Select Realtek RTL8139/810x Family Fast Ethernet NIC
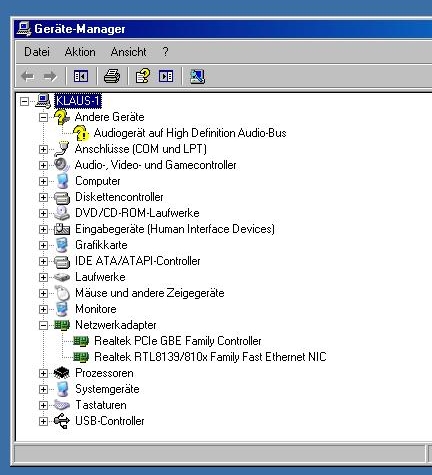This screenshot has width=432, height=475. (x=210, y=357)
